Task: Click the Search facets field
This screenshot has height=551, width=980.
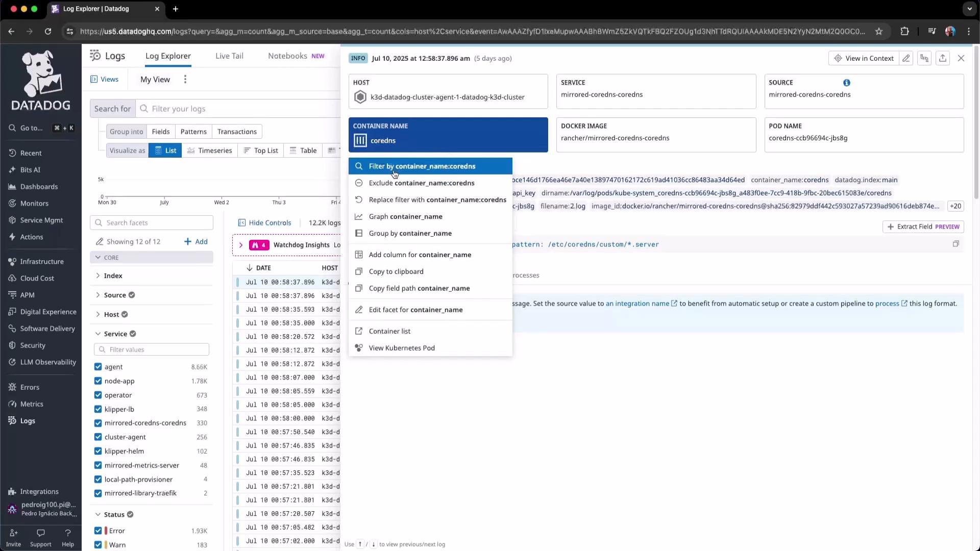Action: point(152,223)
